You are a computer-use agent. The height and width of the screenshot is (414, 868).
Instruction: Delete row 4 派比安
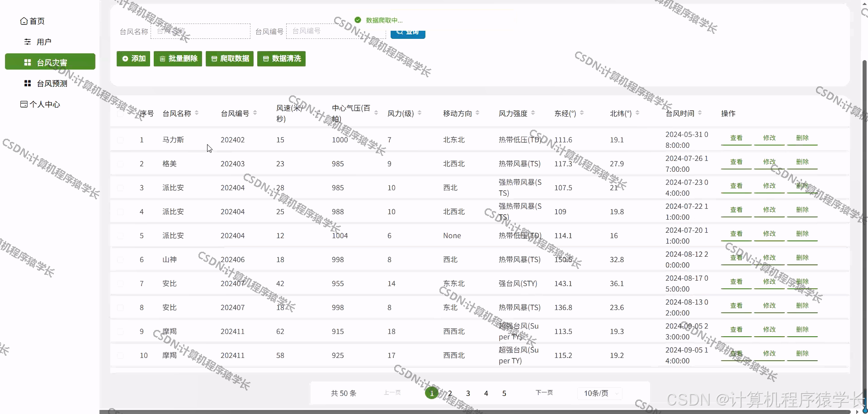pos(802,210)
